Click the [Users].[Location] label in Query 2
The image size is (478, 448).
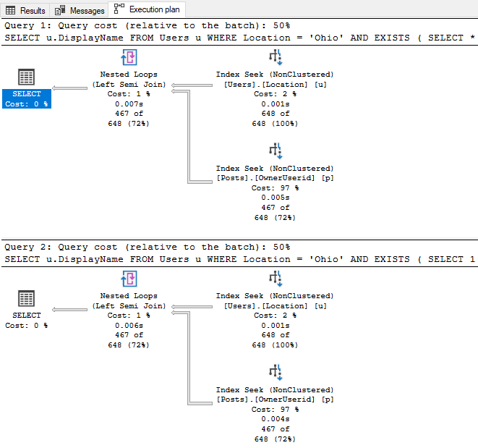pos(275,305)
